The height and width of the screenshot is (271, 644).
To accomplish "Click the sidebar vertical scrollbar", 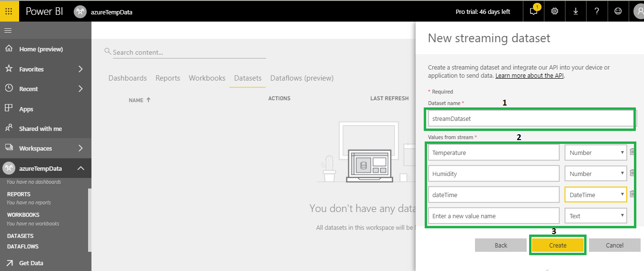I will point(90,220).
